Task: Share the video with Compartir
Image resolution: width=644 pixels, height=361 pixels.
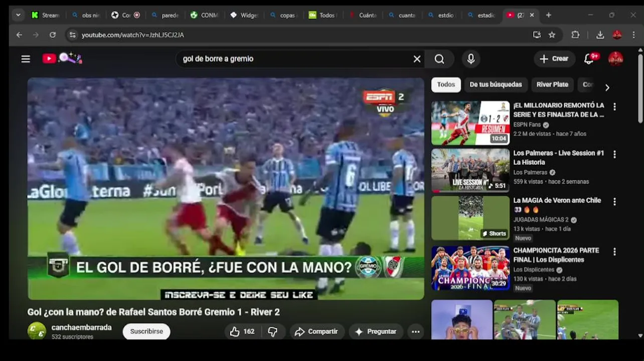Action: click(316, 331)
